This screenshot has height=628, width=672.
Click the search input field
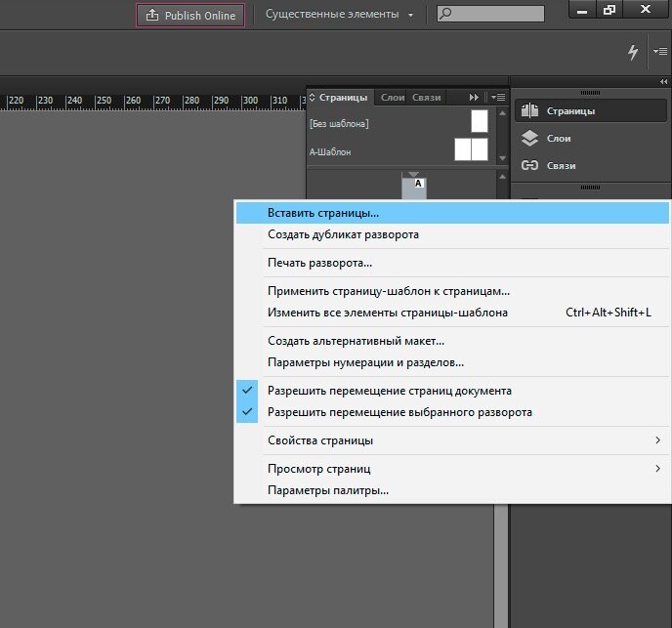tap(490, 14)
